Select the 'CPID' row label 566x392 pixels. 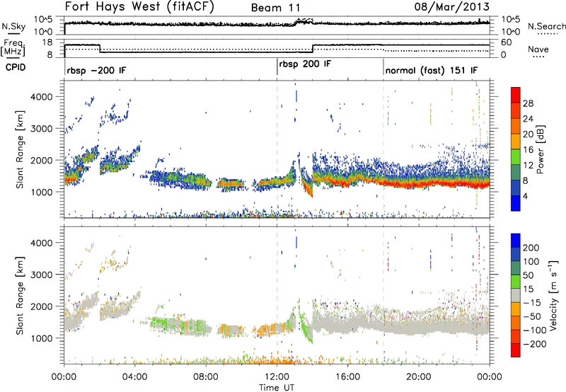pos(16,67)
